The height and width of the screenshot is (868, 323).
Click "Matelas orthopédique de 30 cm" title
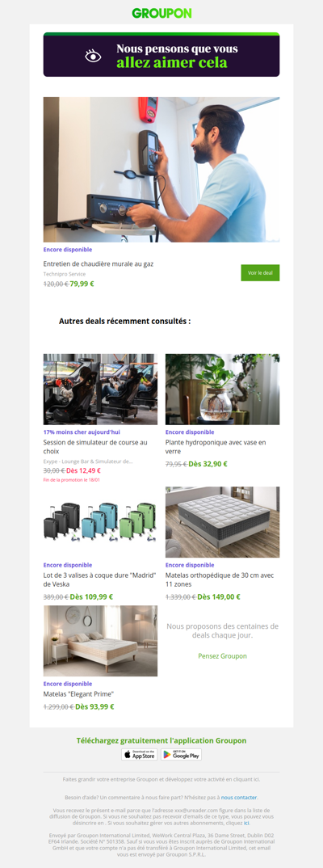220,579
